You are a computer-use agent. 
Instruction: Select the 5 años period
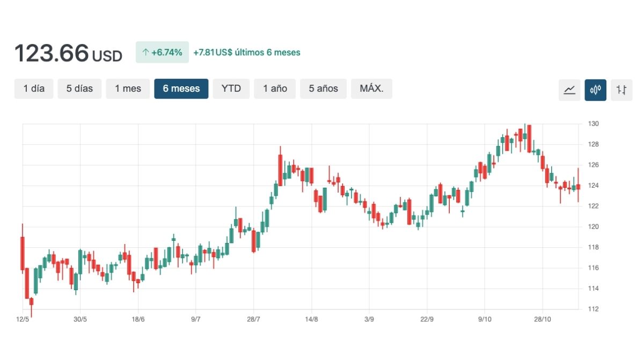(323, 88)
